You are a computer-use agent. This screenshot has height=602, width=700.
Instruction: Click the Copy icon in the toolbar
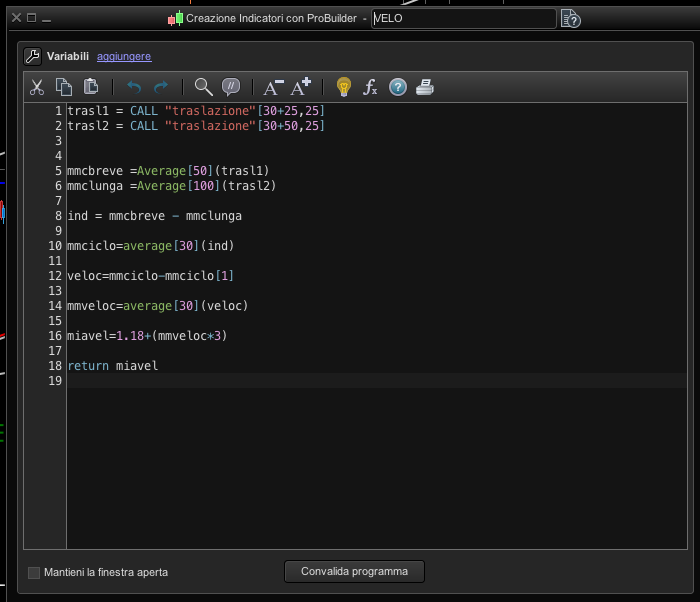click(x=64, y=87)
